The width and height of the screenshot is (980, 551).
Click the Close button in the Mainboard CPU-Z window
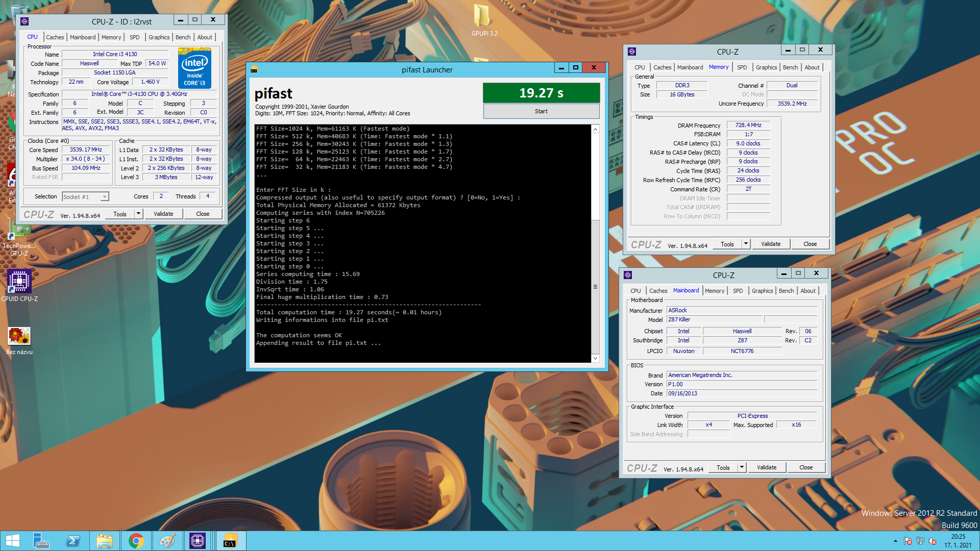806,467
